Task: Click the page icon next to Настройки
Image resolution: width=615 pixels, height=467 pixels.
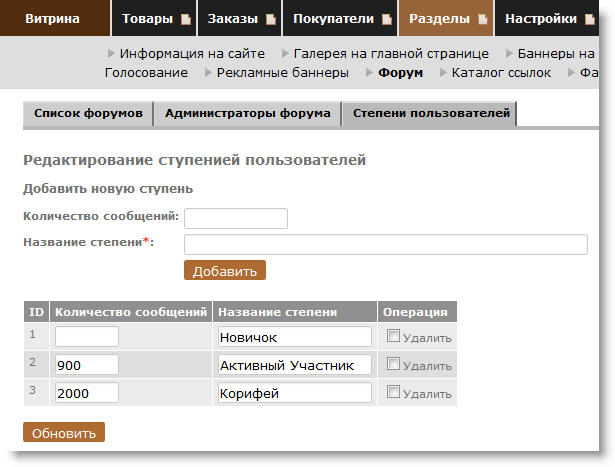Action: [590, 19]
